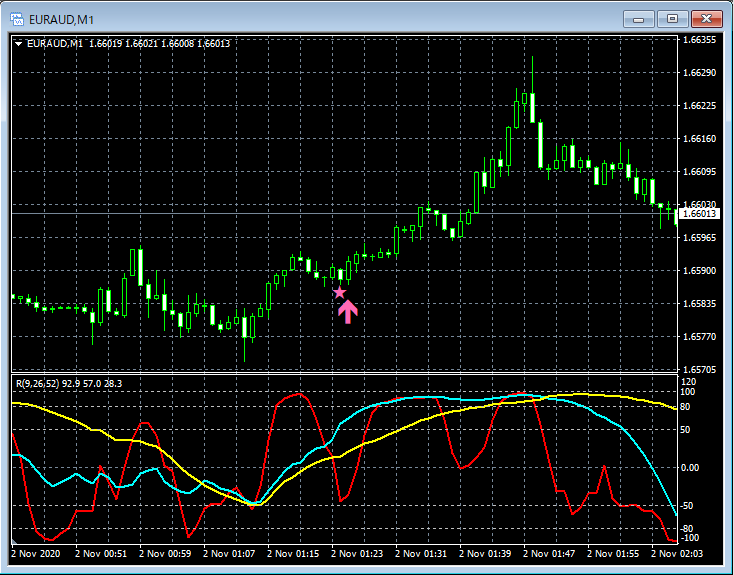Click the chart window icon beside EURAUD,M1 title

tap(17, 19)
